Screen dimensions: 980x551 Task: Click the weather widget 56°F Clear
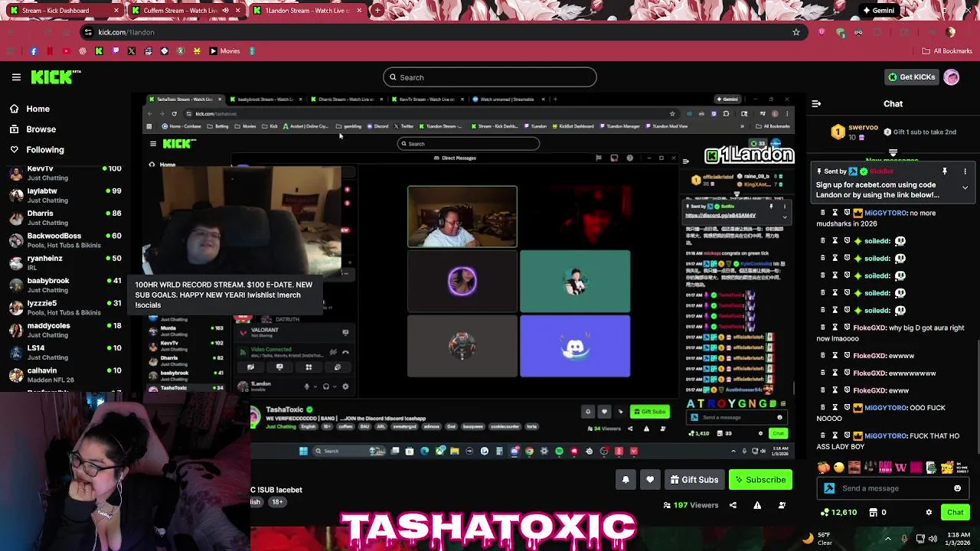point(818,539)
